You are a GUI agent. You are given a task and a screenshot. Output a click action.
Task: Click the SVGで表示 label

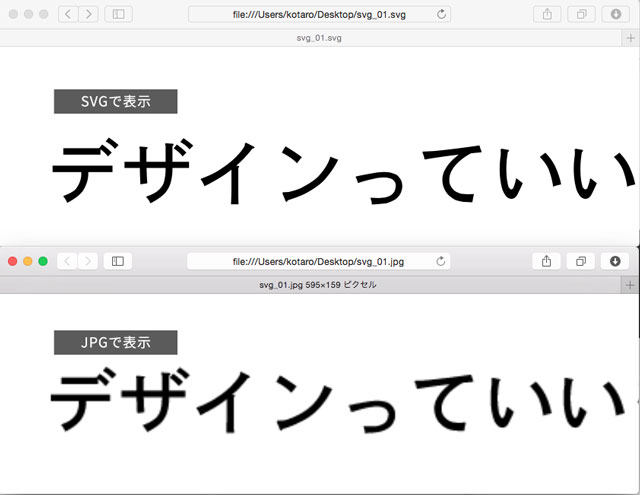click(x=116, y=101)
